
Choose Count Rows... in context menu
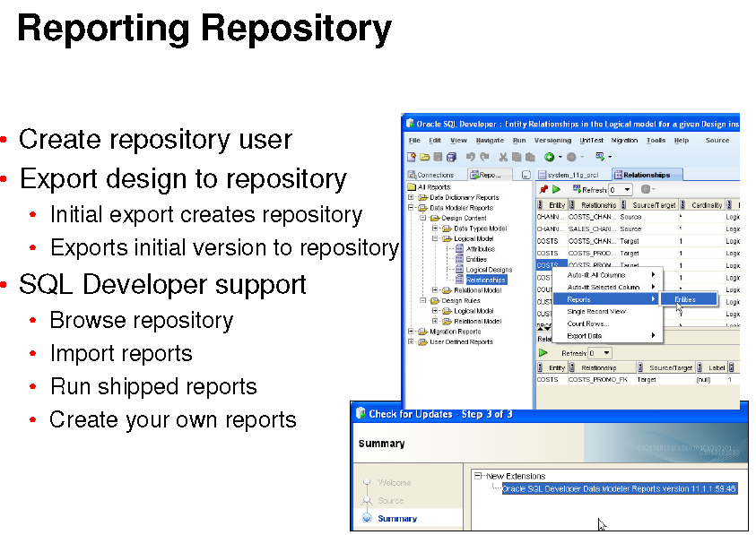pos(608,324)
